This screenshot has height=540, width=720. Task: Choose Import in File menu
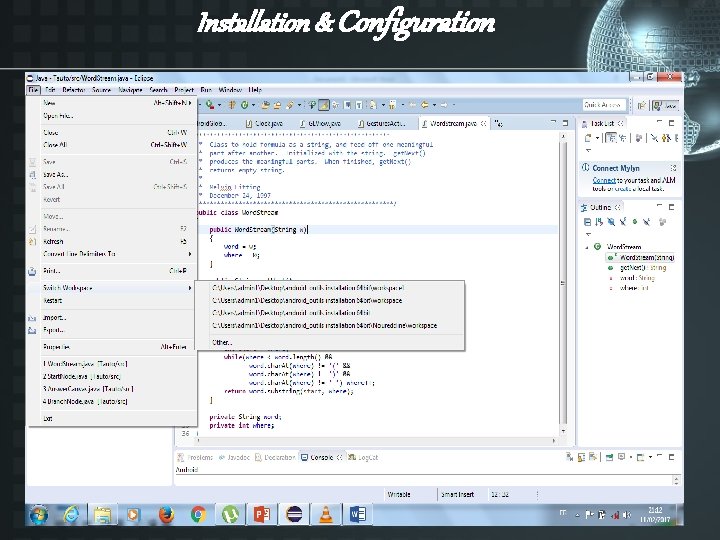coord(112,318)
